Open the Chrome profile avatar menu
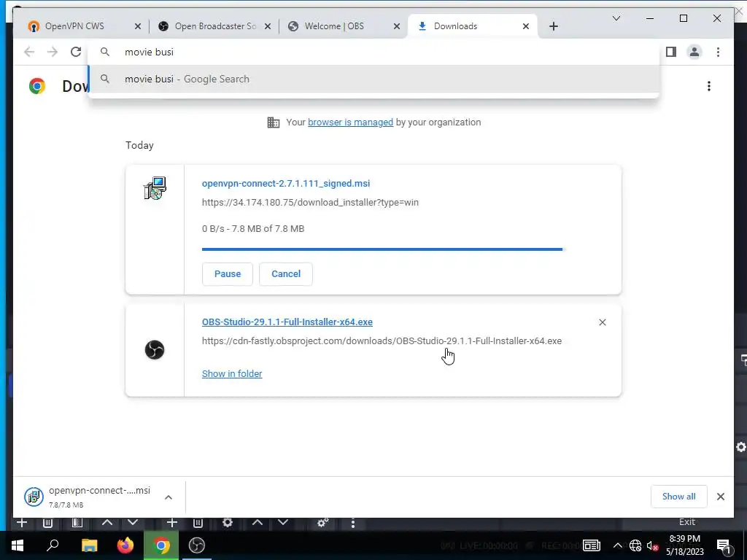This screenshot has height=560, width=747. 694,52
